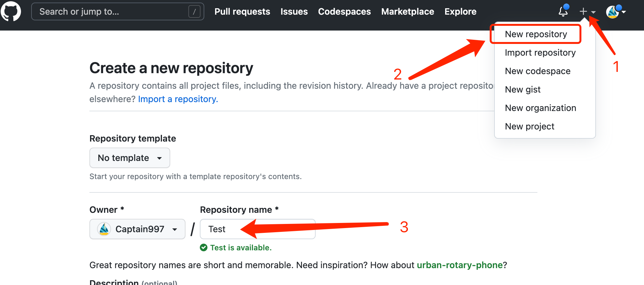The width and height of the screenshot is (644, 285).
Task: Click the Create a new repository heading
Action: (171, 68)
